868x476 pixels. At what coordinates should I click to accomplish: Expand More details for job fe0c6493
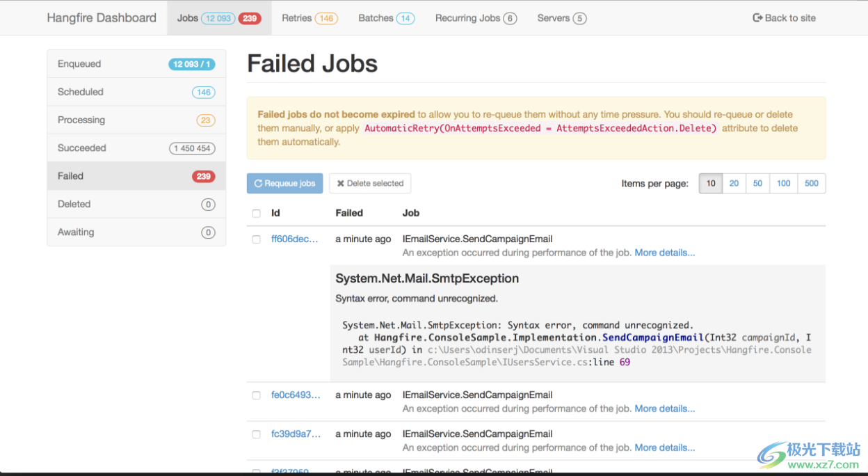(664, 408)
